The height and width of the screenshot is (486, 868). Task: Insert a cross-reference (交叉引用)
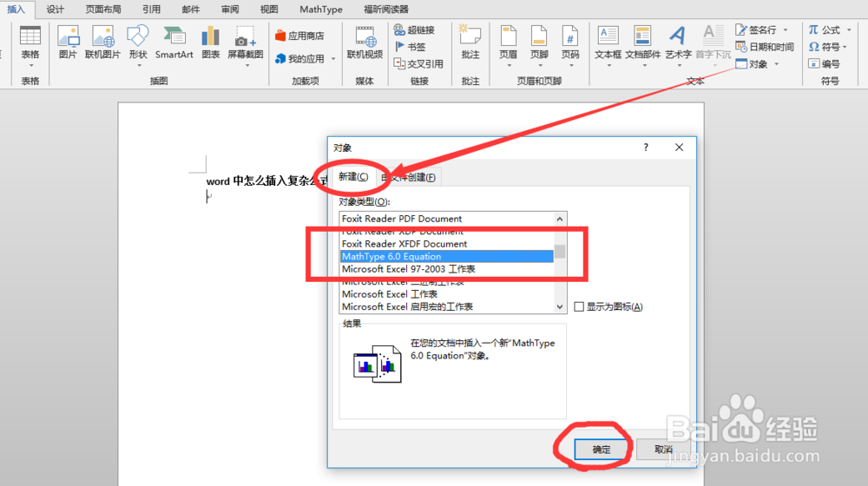pyautogui.click(x=418, y=63)
